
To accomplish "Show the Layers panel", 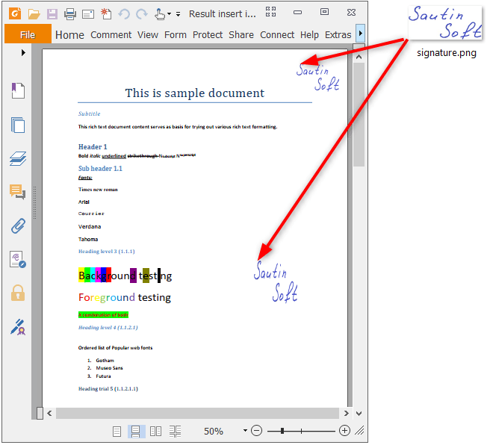I will click(18, 158).
